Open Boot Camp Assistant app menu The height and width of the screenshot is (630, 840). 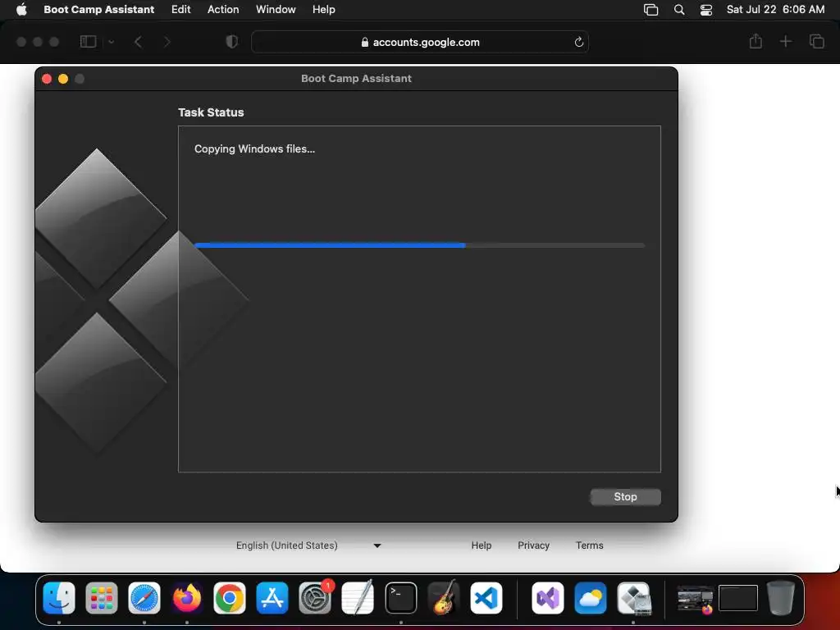[x=98, y=9]
